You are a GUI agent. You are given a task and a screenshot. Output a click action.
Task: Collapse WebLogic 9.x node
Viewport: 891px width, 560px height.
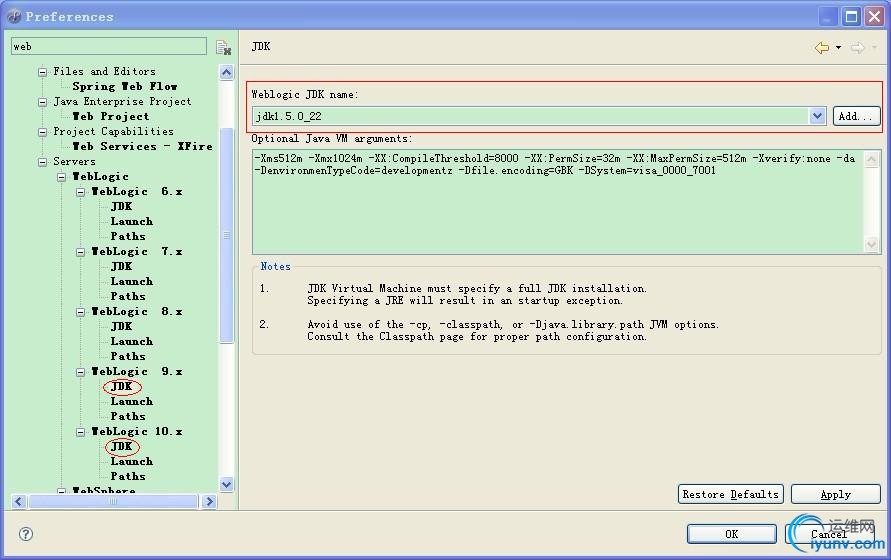point(81,372)
